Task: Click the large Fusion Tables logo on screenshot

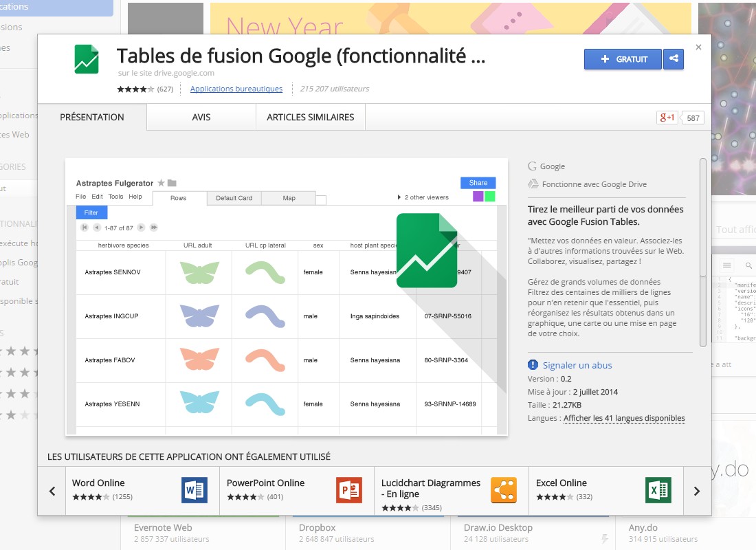Action: coord(427,250)
